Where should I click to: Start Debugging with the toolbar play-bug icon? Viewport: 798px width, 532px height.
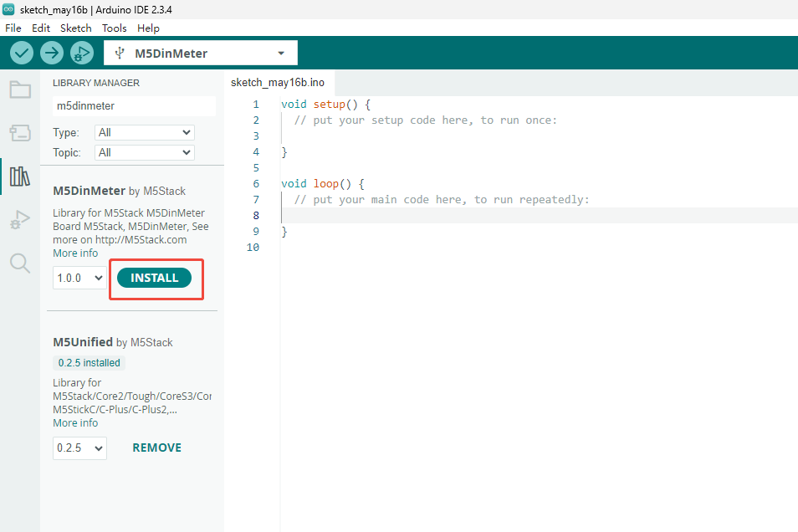coord(82,53)
